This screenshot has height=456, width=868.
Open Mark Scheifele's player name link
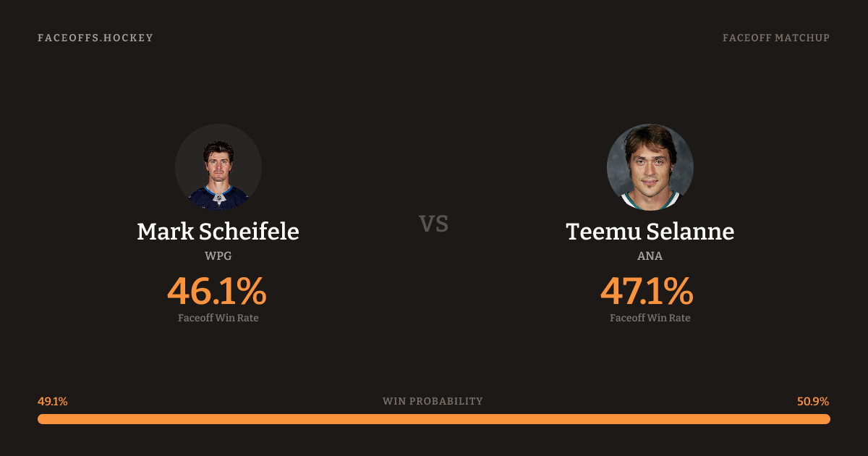point(218,232)
